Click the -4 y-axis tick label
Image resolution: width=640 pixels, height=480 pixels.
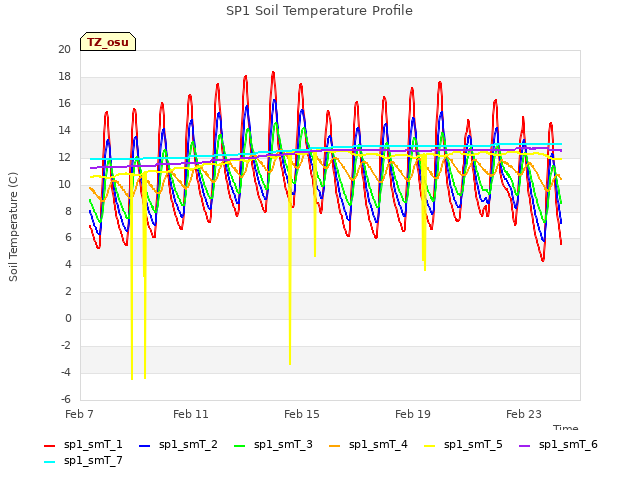(66, 372)
